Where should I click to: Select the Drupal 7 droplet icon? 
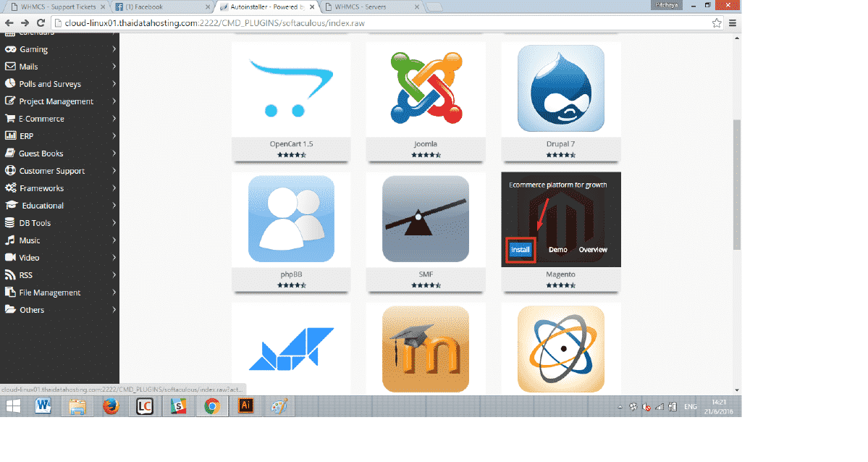coord(560,88)
